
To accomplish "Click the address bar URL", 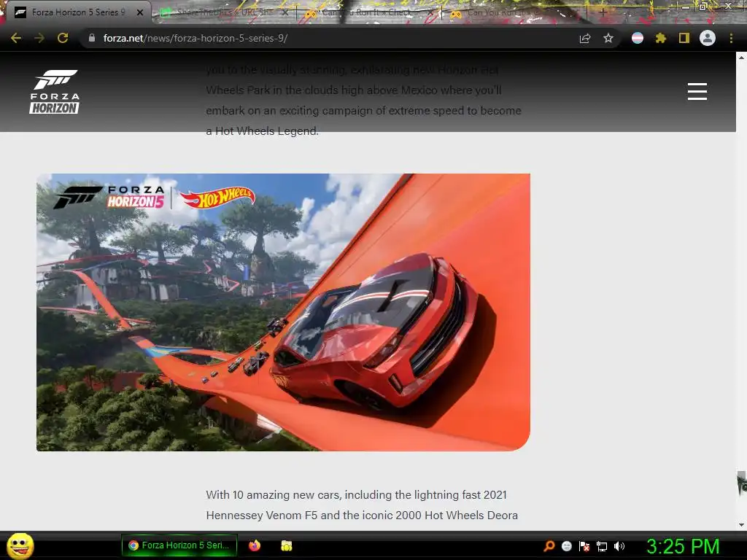I will coord(196,38).
